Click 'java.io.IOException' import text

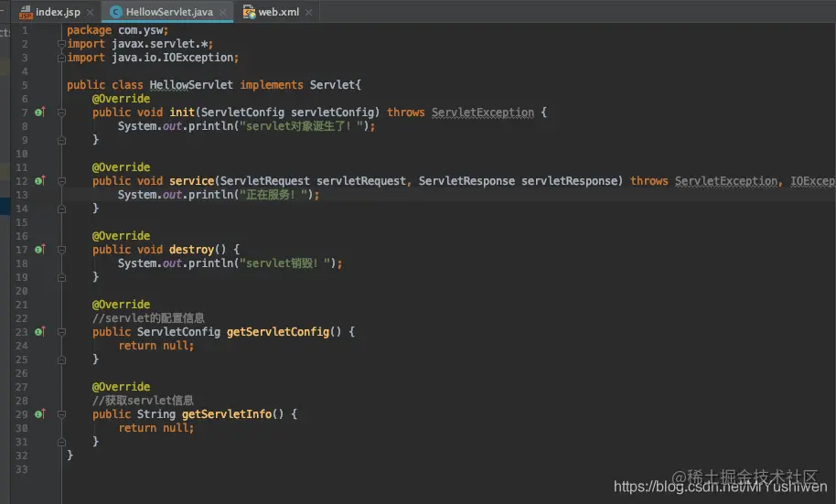tap(175, 57)
